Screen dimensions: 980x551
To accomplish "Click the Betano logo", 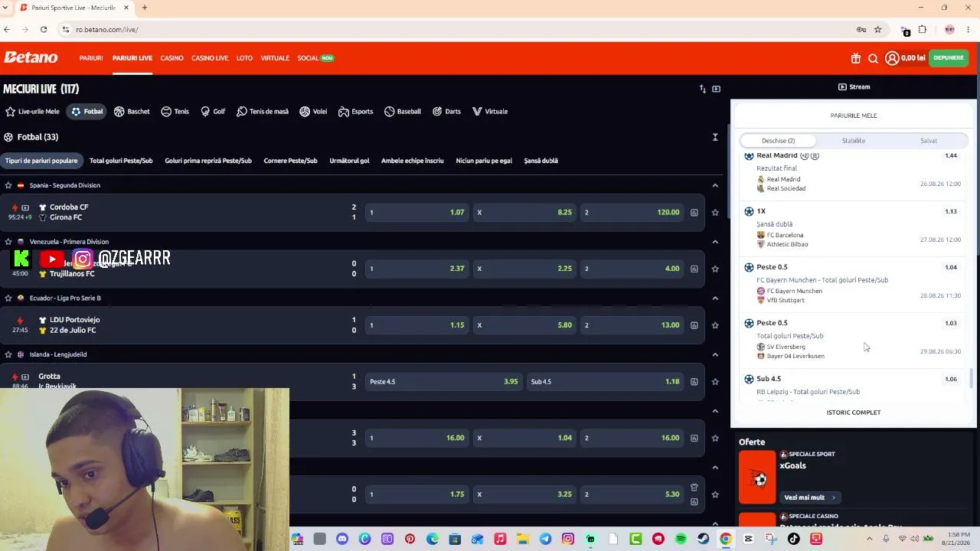I will (x=31, y=57).
